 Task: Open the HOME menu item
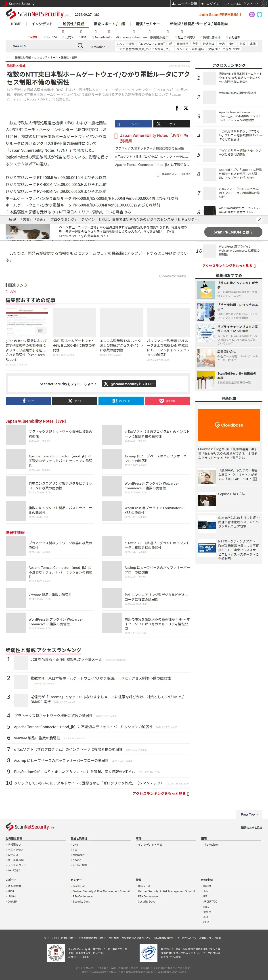16,24
